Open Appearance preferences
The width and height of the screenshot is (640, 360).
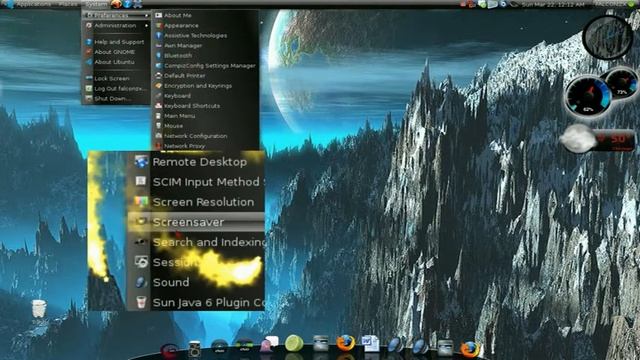(206, 25)
